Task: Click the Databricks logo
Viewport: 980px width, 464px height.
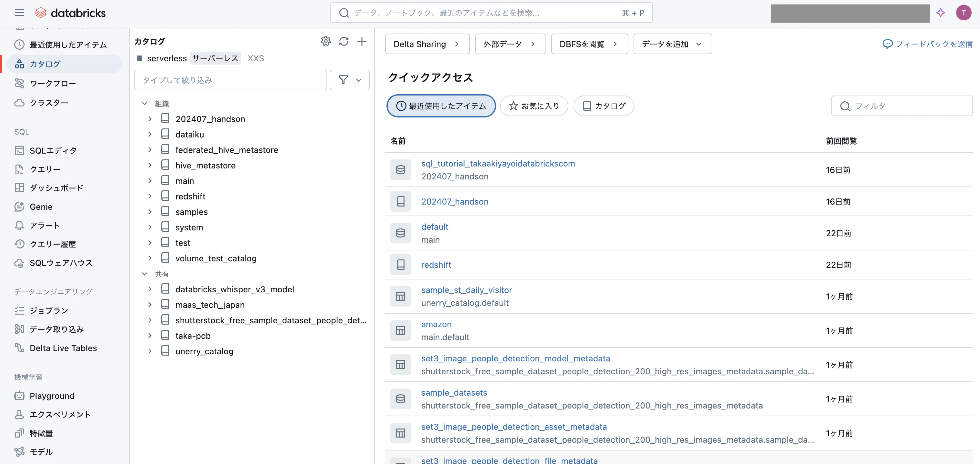Action: click(70, 13)
